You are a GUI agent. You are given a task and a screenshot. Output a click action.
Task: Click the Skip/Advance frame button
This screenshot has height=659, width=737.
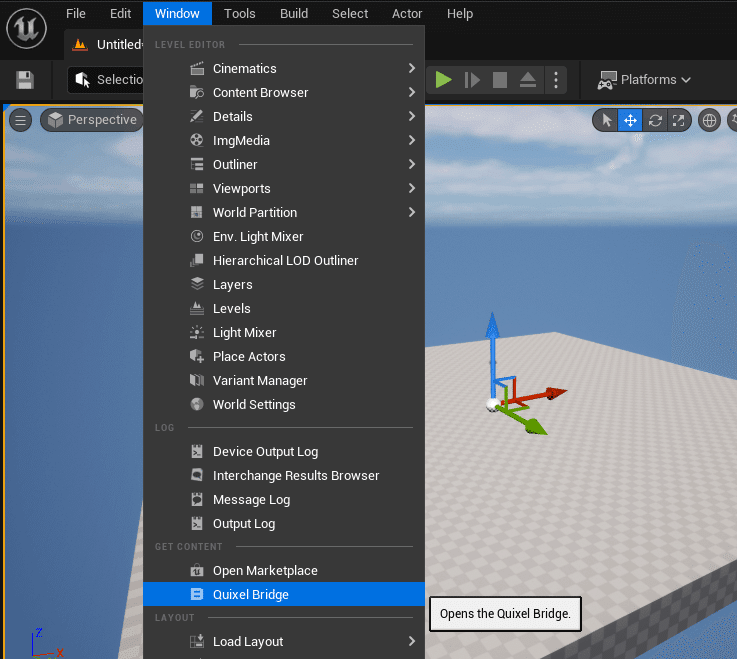pos(472,80)
